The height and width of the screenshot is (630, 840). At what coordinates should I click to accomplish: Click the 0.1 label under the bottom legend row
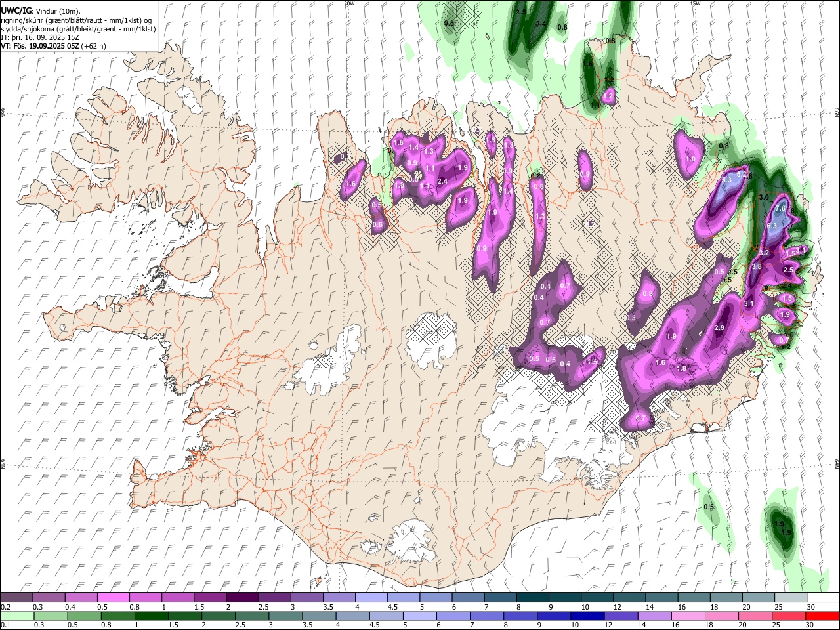[x=5, y=625]
